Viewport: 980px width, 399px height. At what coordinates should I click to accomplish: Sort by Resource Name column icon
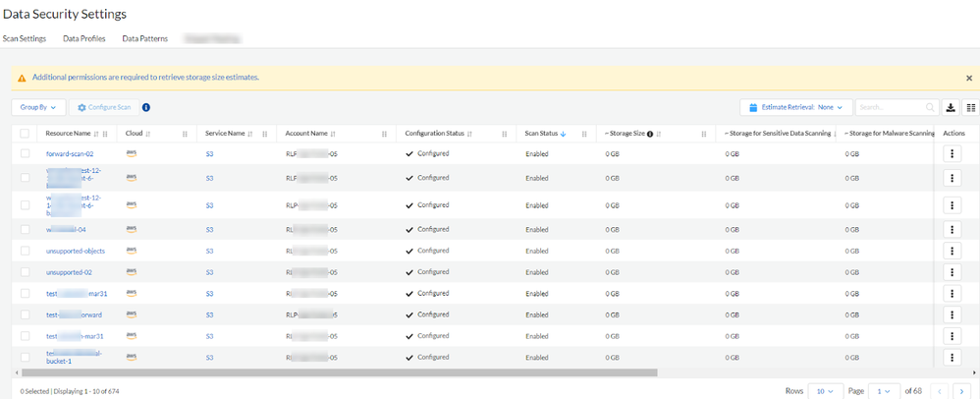pyautogui.click(x=96, y=134)
